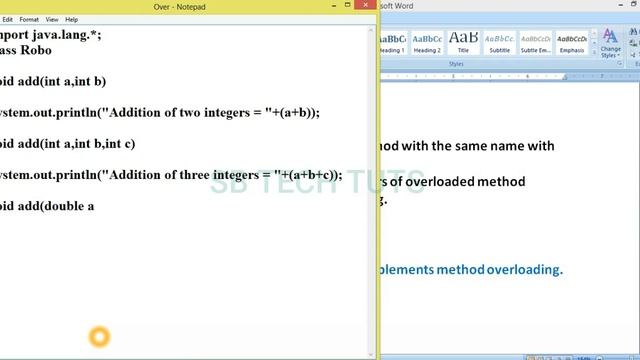Apply the Subtle Emphasis style in Word

536,43
